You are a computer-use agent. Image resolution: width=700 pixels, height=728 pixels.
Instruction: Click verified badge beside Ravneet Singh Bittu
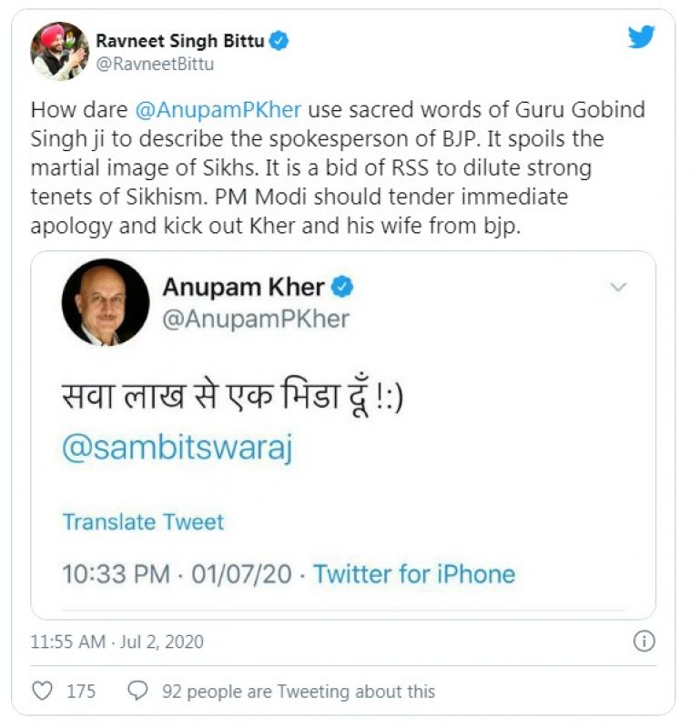281,41
